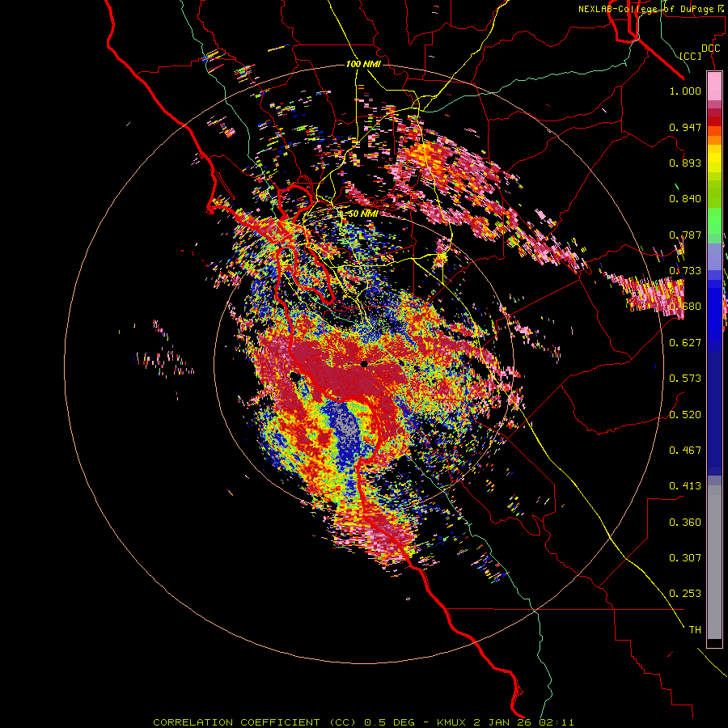Select the 0.307 scale value
728x728 pixels.
pyautogui.click(x=685, y=558)
